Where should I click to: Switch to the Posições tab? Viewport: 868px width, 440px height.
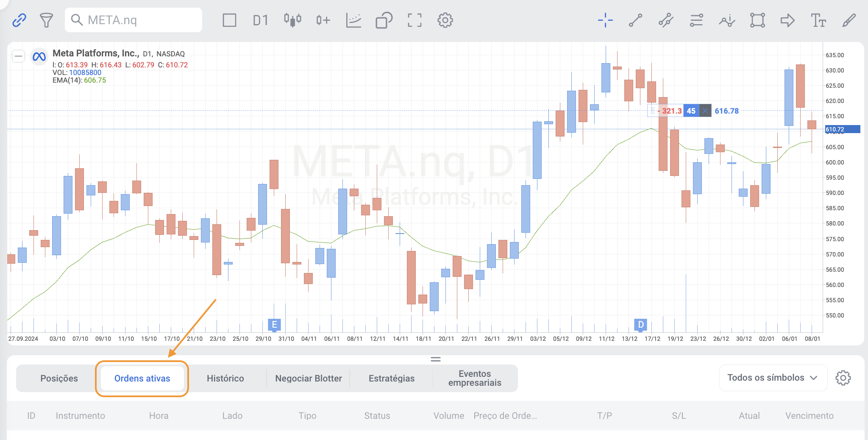[59, 378]
